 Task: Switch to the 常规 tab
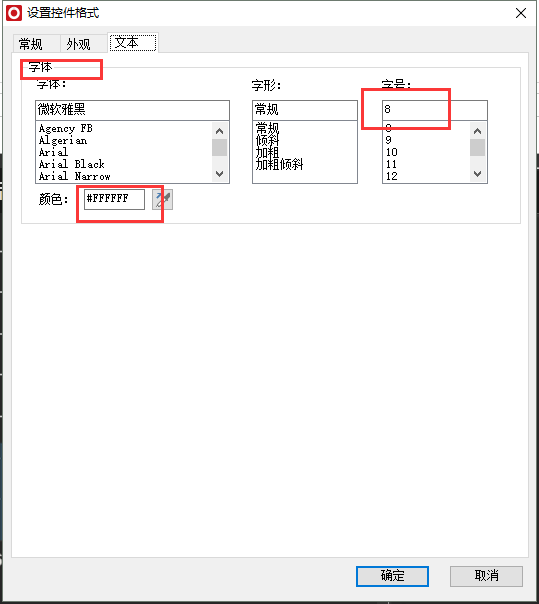click(x=31, y=44)
